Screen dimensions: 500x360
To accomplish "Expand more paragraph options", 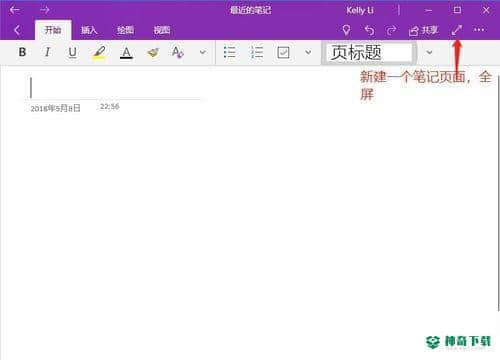I will [x=308, y=52].
